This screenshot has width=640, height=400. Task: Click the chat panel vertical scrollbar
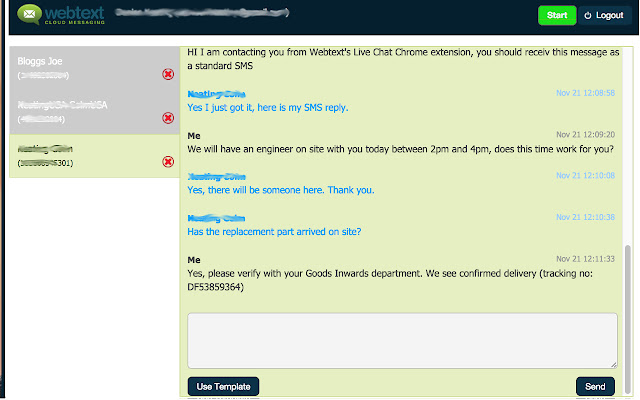pos(628,318)
